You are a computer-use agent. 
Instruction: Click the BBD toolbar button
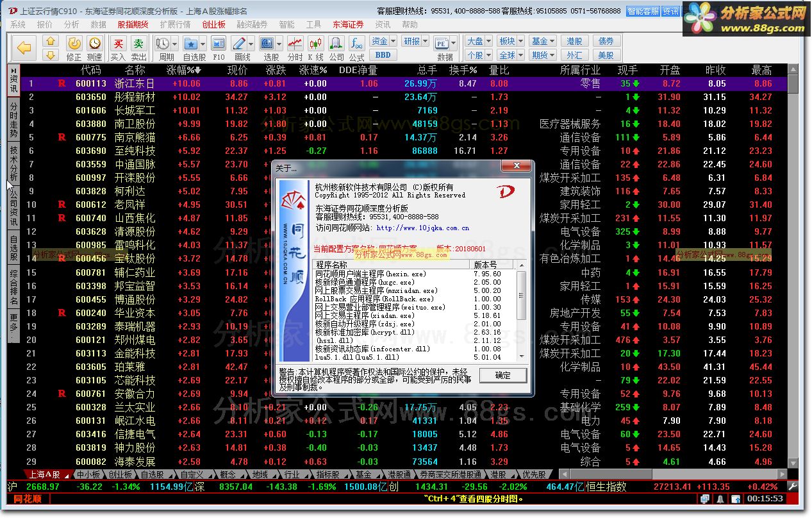pyautogui.click(x=383, y=55)
